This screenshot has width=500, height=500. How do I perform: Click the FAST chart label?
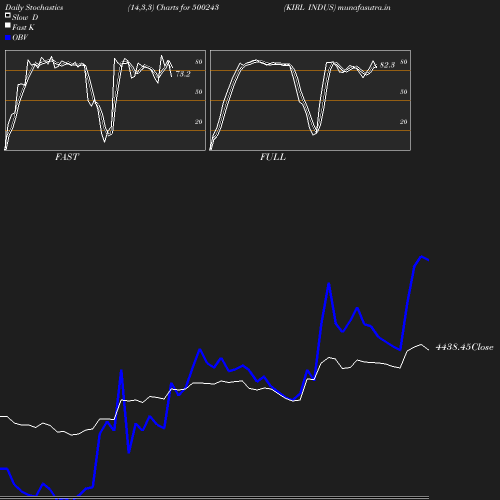[67, 157]
